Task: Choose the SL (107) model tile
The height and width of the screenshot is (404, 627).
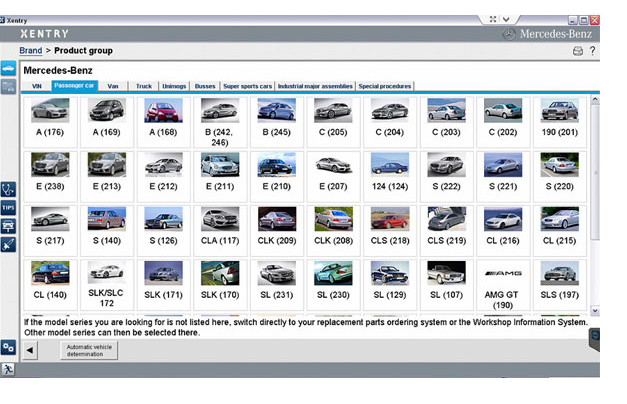Action: [446, 285]
